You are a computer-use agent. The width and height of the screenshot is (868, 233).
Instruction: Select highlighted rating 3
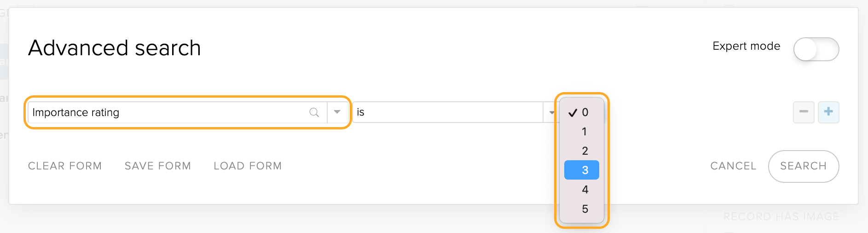point(582,170)
